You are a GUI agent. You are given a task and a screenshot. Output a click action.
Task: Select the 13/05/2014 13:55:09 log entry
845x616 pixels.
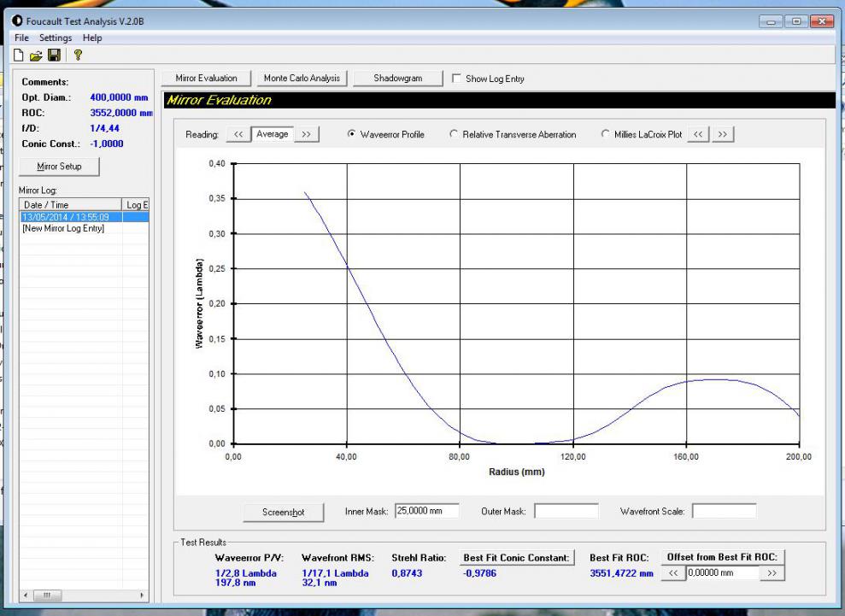(84, 217)
